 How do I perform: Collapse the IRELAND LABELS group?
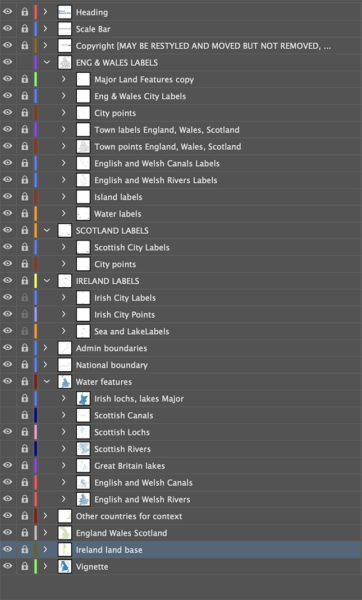(x=47, y=281)
